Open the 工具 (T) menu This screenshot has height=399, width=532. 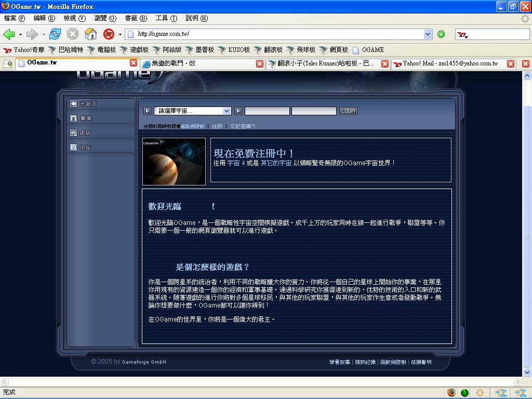click(x=166, y=18)
